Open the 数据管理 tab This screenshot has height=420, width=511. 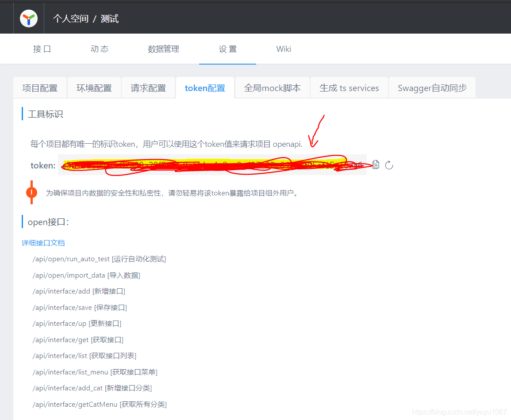[x=163, y=49]
